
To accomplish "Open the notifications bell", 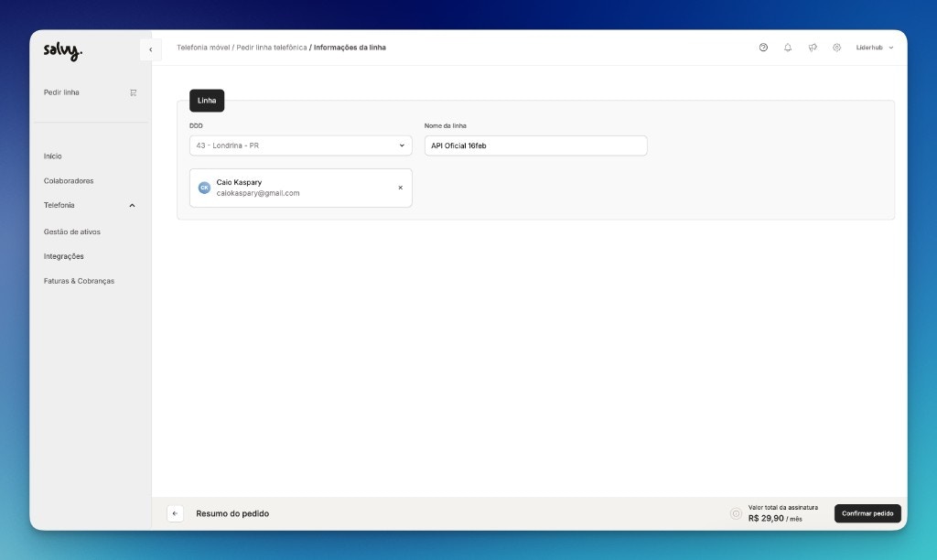I will point(788,48).
